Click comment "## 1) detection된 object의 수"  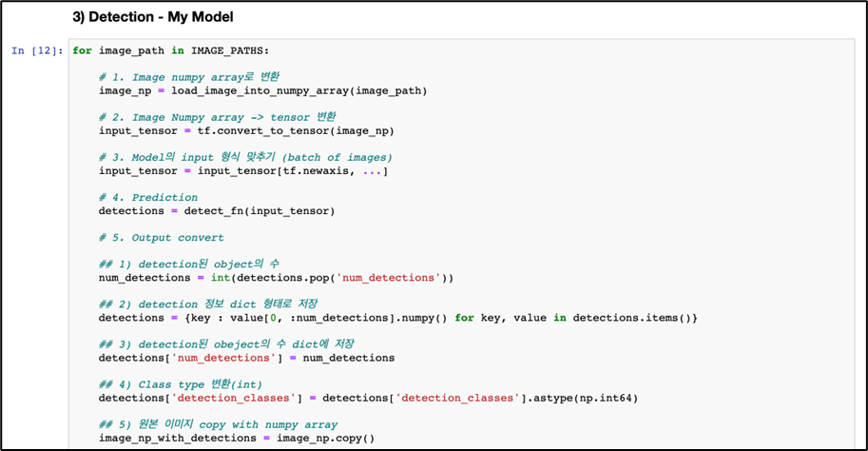(189, 264)
